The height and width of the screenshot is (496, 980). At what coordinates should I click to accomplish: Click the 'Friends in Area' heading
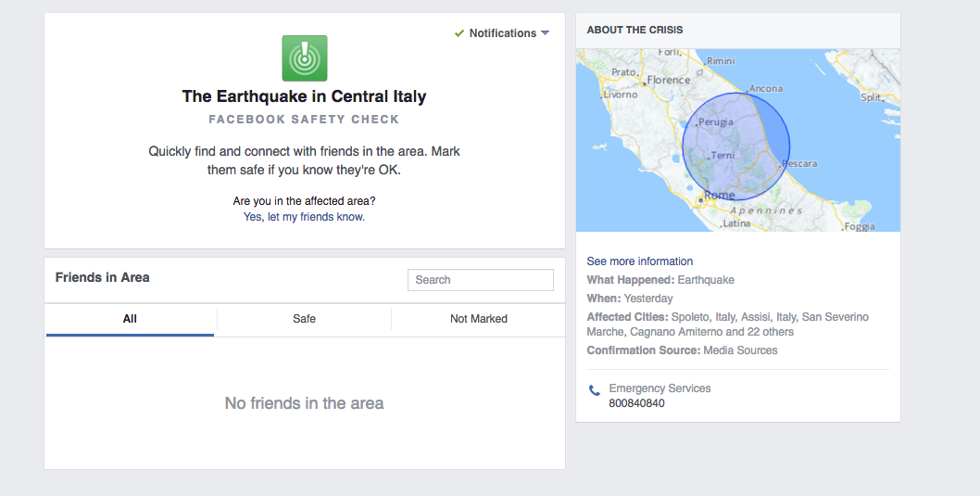pos(103,278)
